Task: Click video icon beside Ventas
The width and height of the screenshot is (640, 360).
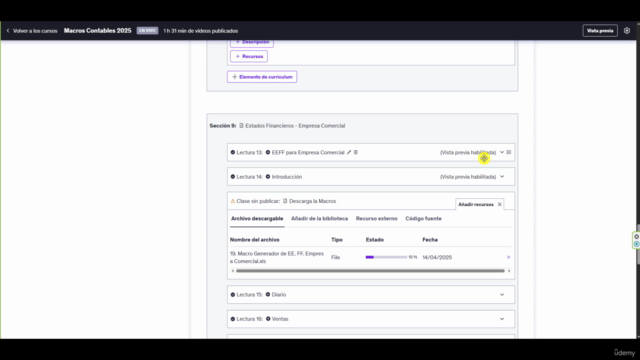Action: (x=268, y=319)
